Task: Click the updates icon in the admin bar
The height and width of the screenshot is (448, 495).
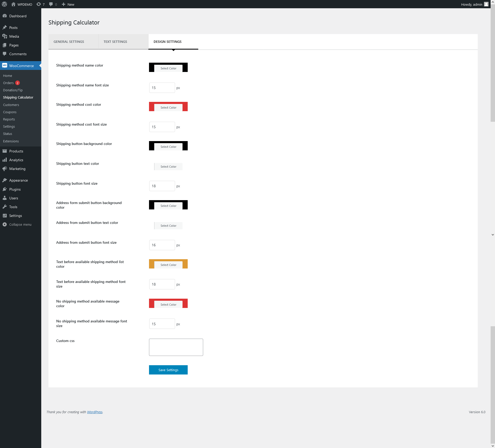Action: pos(39,4)
